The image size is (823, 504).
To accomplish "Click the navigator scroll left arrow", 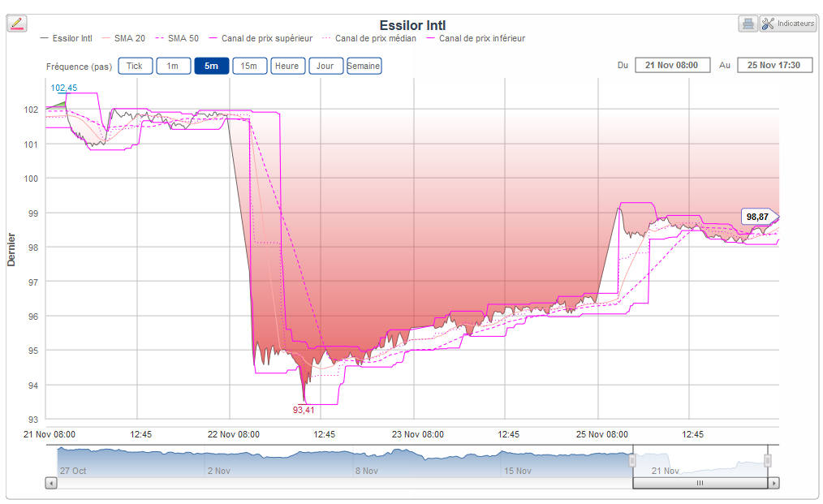I will point(51,482).
